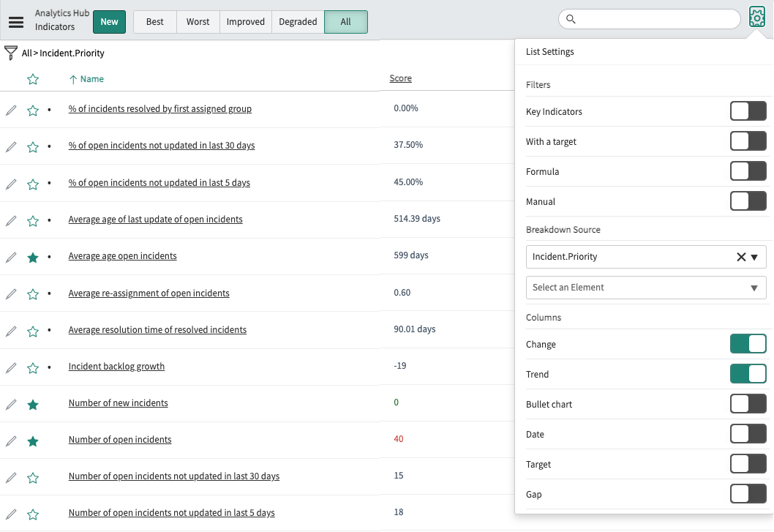Edit 'Average resolution time of resolved incidents'
Screen dimensions: 774x532
tap(11, 331)
